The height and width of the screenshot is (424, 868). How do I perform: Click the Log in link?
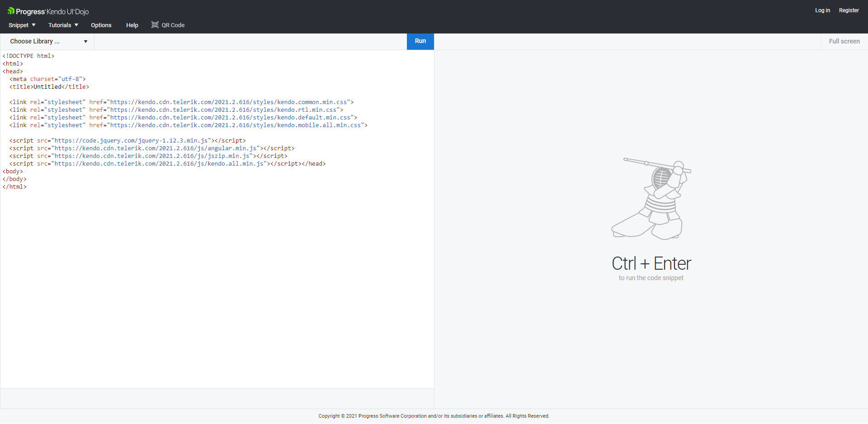coord(822,10)
